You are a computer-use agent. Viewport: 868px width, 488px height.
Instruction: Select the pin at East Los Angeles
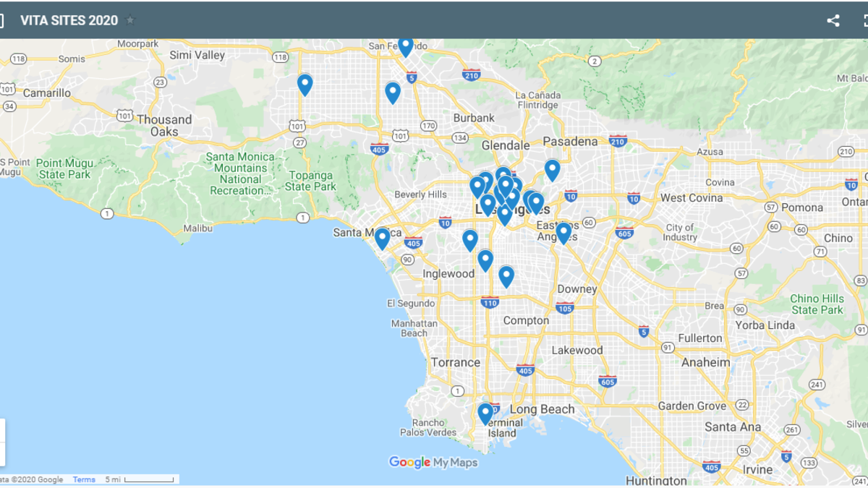[563, 233]
